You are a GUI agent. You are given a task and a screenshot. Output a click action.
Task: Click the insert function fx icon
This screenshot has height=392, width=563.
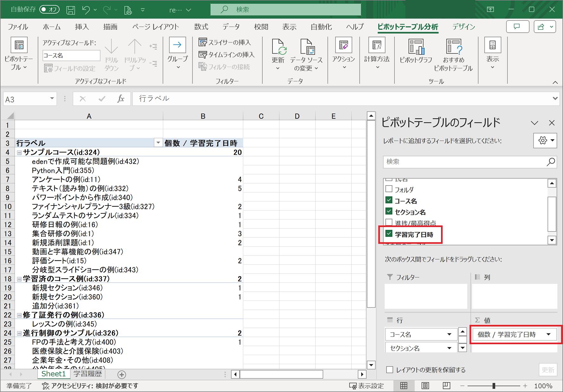(x=121, y=99)
